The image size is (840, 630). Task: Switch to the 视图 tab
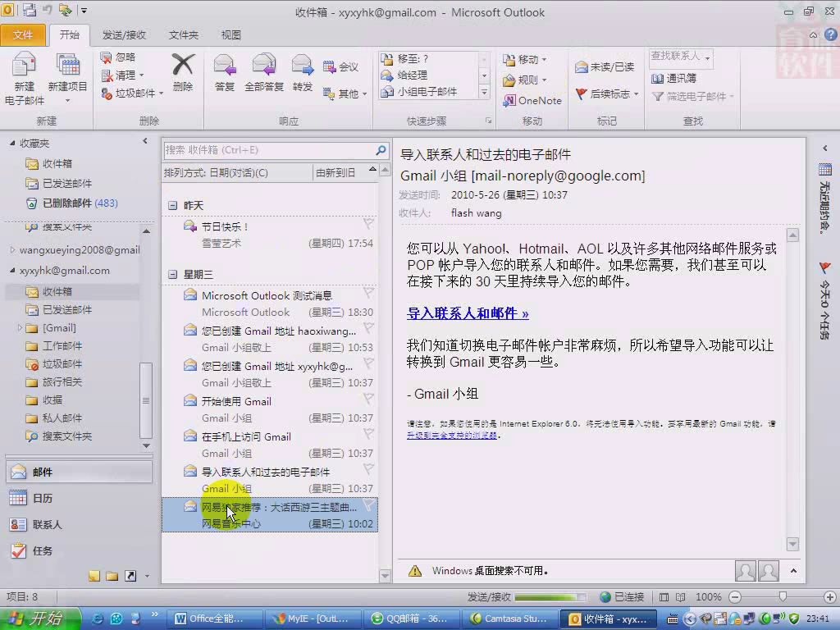pos(231,34)
